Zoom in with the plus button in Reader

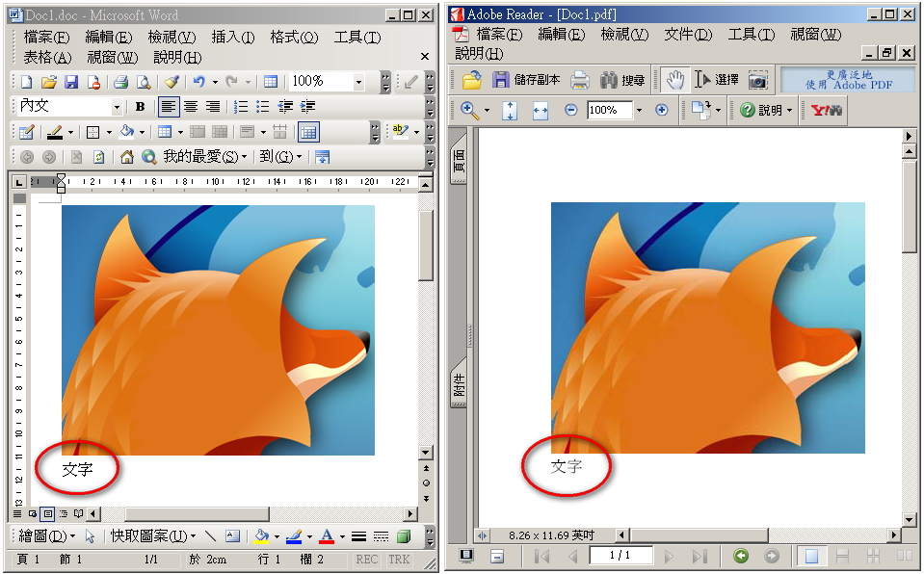tap(662, 110)
